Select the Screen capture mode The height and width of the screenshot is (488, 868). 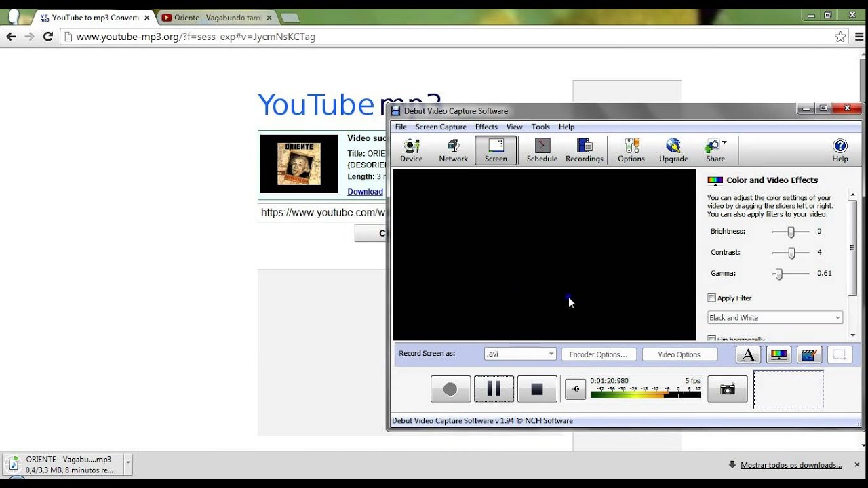(496, 150)
